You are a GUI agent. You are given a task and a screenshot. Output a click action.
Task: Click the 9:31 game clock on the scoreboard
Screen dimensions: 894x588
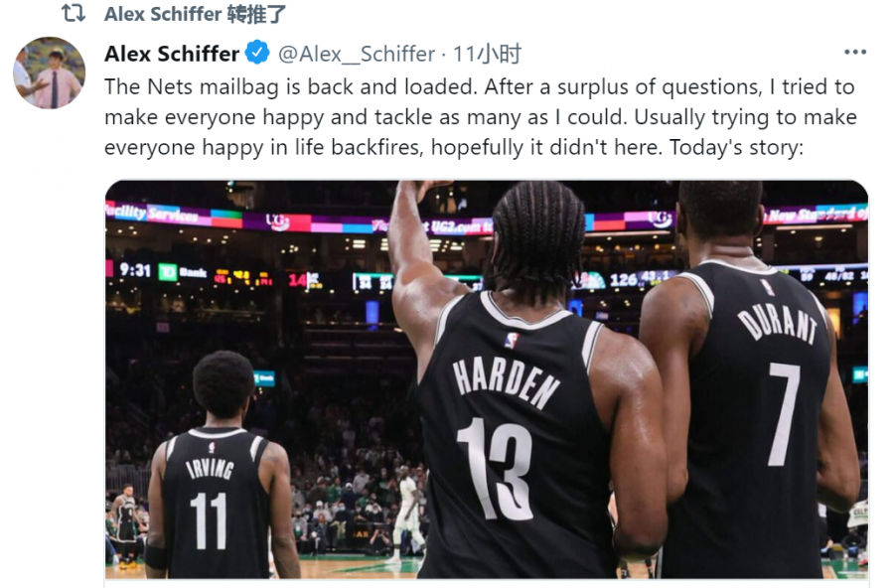[134, 269]
